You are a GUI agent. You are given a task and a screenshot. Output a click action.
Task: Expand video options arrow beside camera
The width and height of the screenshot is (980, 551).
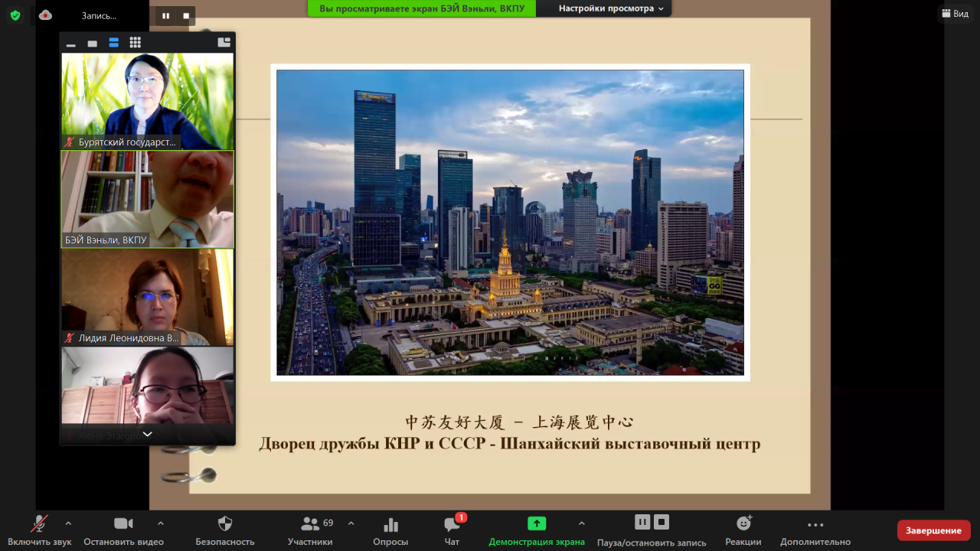[160, 523]
